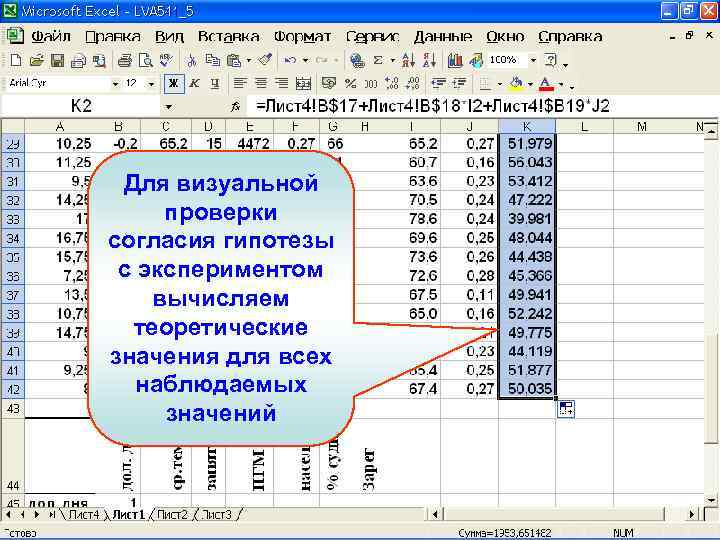Pick the Format Painter brush
The height and width of the screenshot is (540, 720).
(x=265, y=60)
